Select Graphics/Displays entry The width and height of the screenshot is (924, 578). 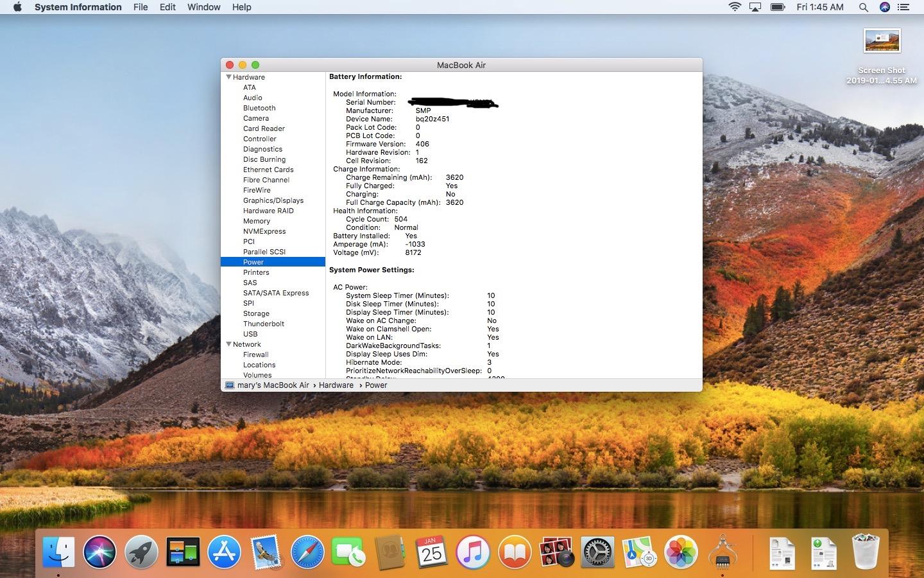click(x=273, y=200)
